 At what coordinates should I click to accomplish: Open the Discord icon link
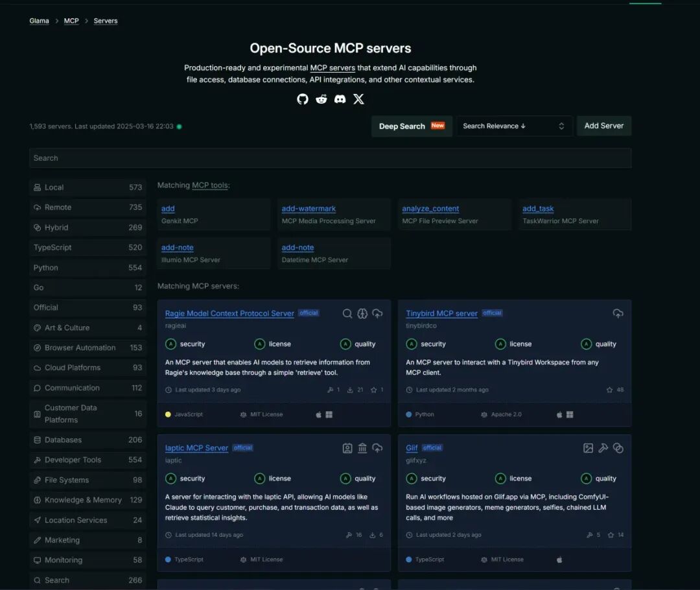coord(340,99)
